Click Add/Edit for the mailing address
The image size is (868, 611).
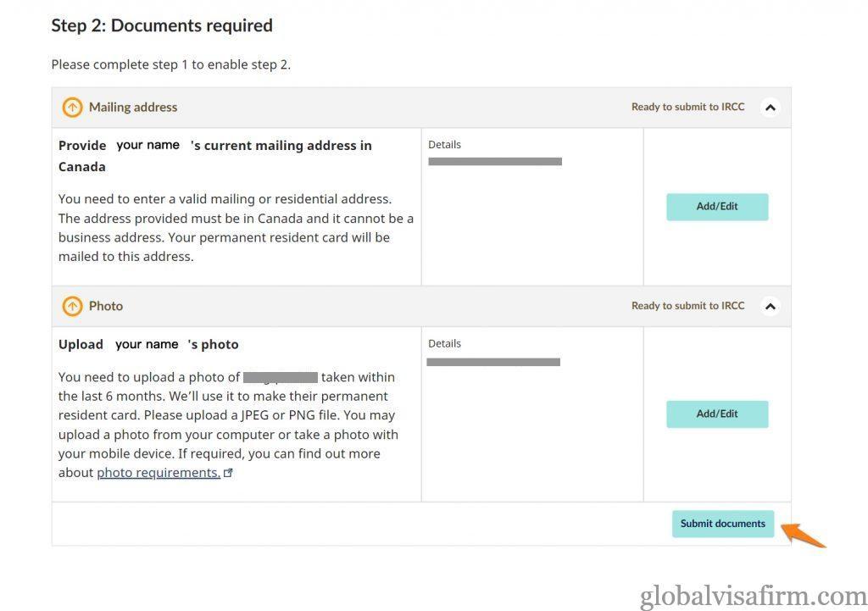717,207
